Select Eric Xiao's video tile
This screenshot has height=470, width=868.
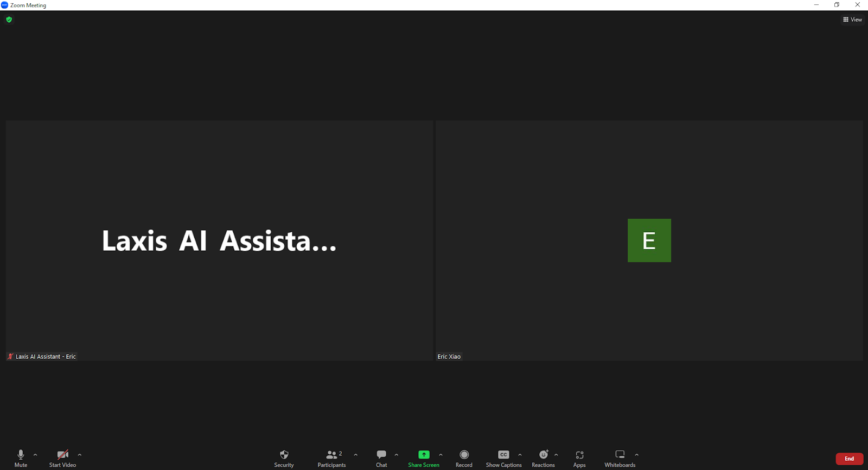coord(649,240)
